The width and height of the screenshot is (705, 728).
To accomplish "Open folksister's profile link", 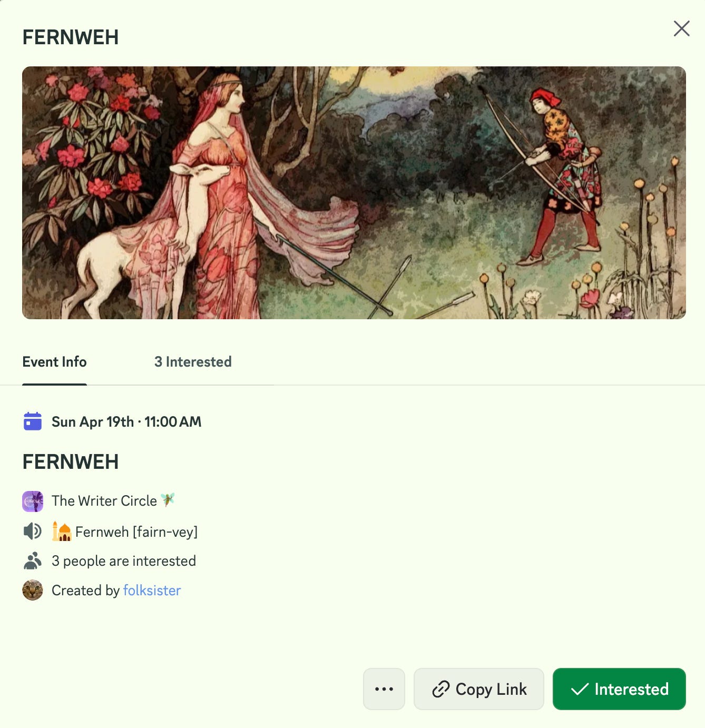I will pyautogui.click(x=152, y=591).
